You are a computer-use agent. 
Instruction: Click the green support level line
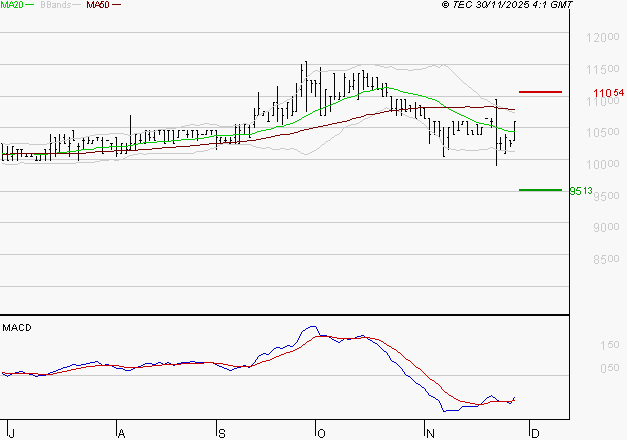click(540, 190)
